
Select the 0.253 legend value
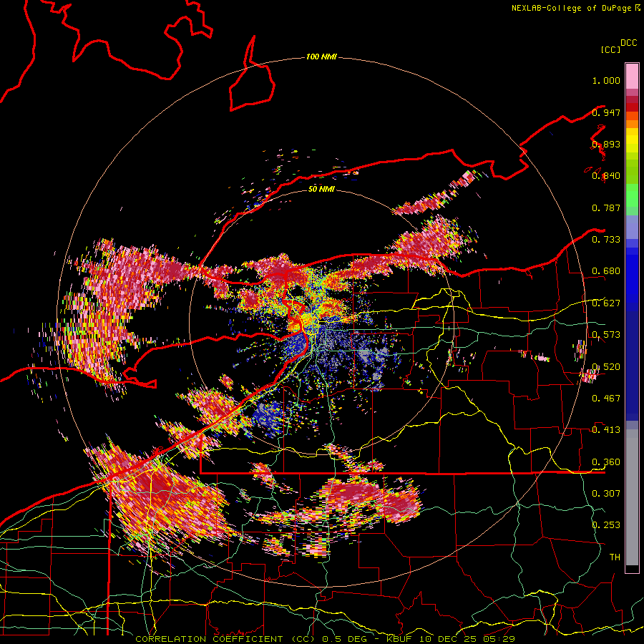[606, 525]
